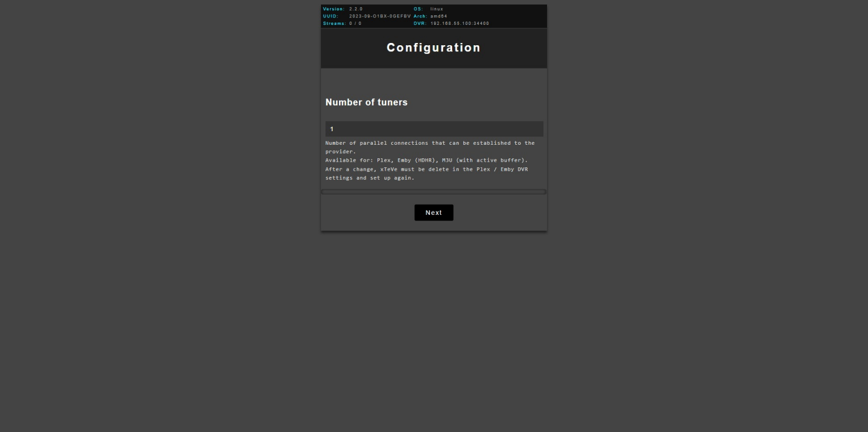The height and width of the screenshot is (432, 868).
Task: Click the Streams count 0 / 0
Action: pos(355,24)
